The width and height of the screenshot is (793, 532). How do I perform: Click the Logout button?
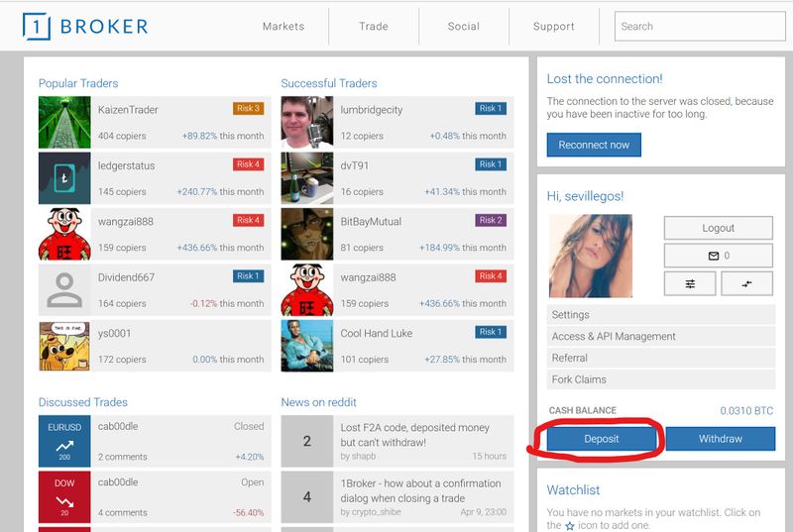pyautogui.click(x=718, y=228)
